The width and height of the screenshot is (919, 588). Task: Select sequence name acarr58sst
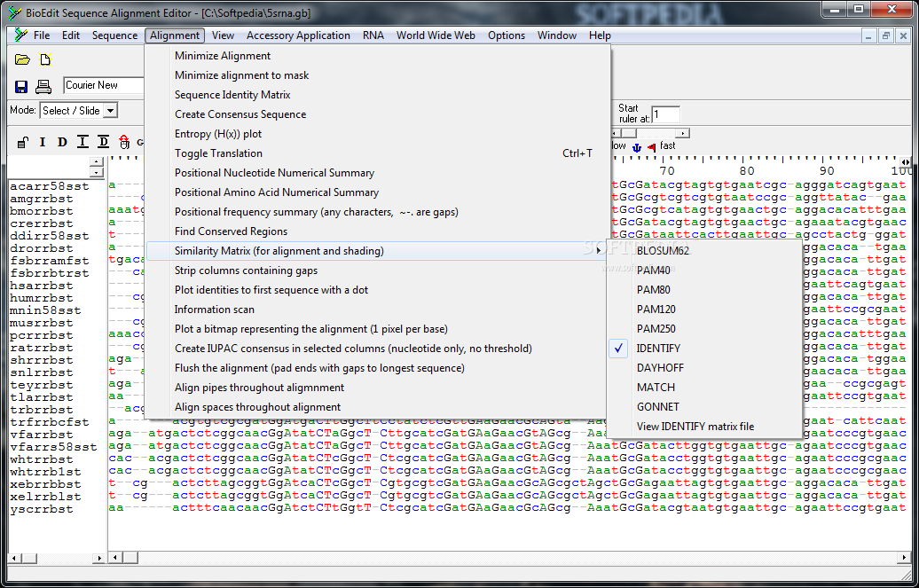click(50, 186)
